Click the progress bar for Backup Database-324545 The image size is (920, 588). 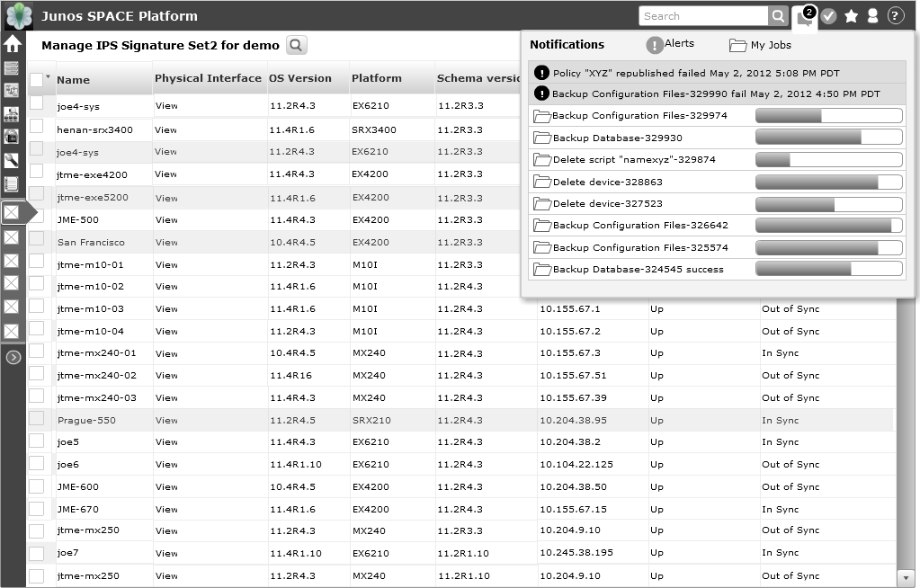(x=828, y=269)
